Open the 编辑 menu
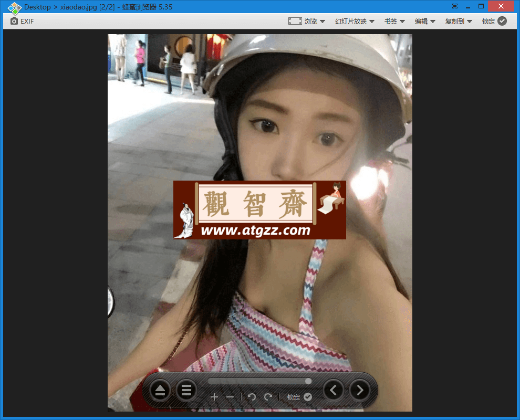The height and width of the screenshot is (420, 520). 421,21
